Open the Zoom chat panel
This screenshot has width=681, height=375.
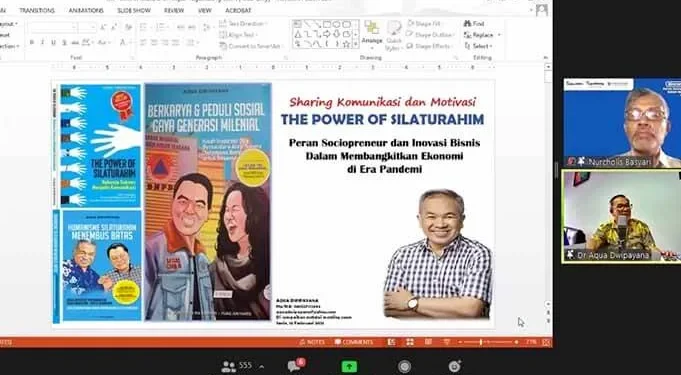[296, 365]
